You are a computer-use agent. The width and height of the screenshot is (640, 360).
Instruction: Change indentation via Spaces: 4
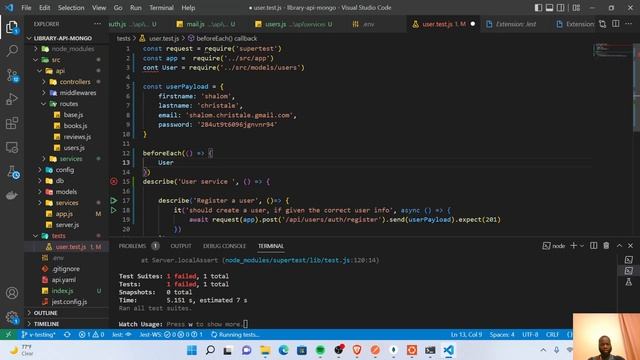coord(502,335)
